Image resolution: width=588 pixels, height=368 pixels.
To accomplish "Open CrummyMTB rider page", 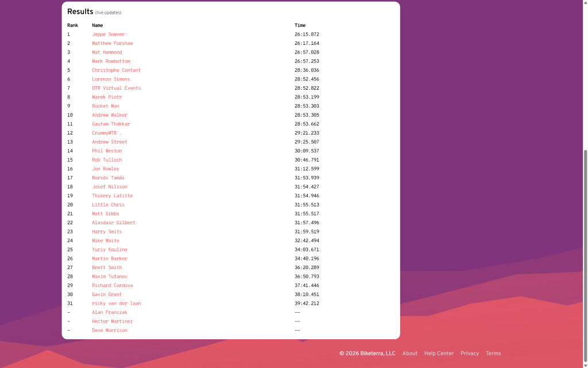I will (107, 133).
